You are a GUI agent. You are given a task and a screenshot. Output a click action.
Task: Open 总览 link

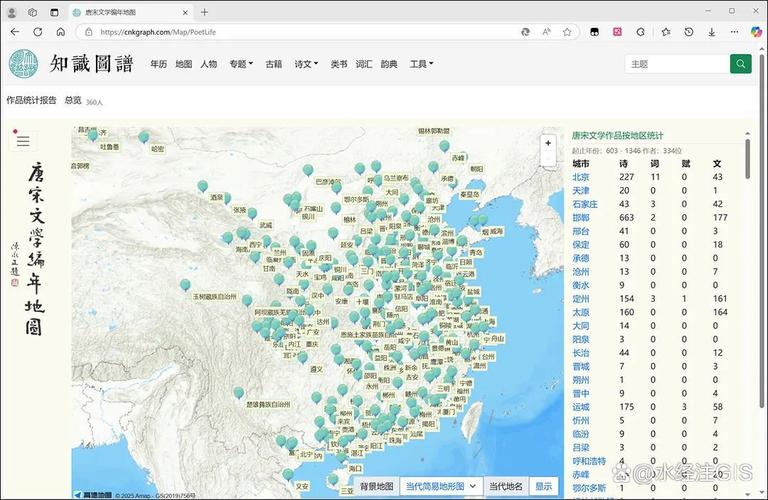point(73,100)
